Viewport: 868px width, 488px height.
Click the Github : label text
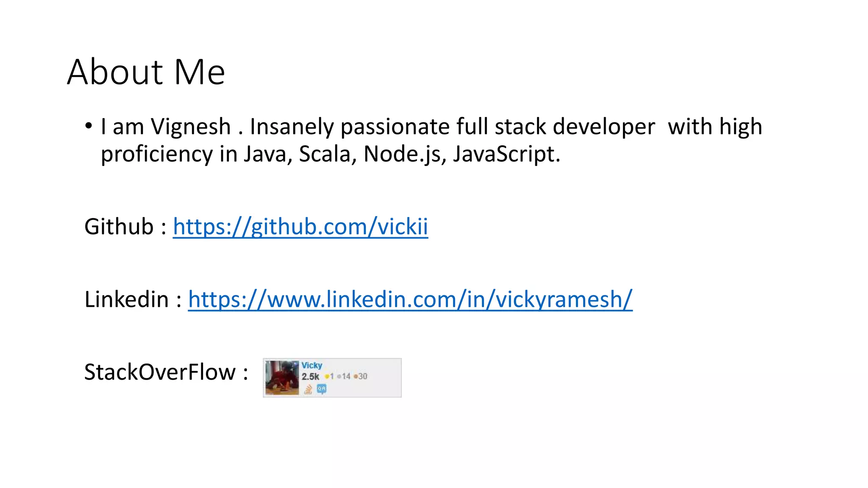click(125, 227)
